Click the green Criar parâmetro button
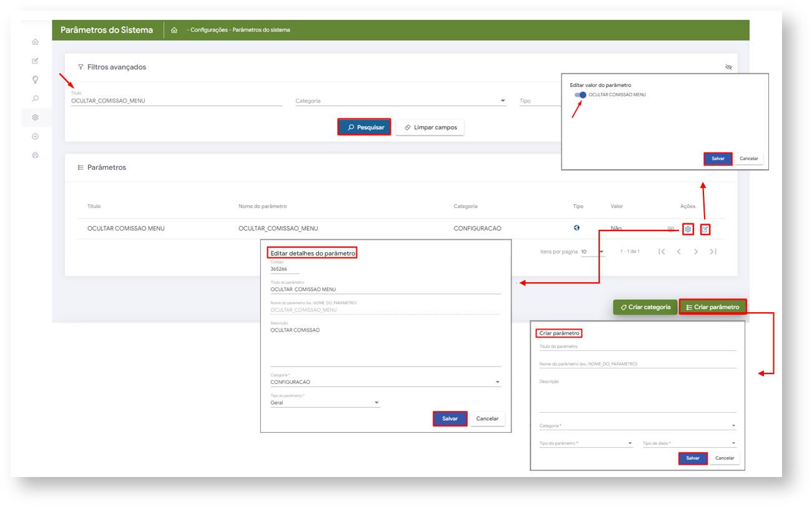The image size is (812, 507). [713, 307]
